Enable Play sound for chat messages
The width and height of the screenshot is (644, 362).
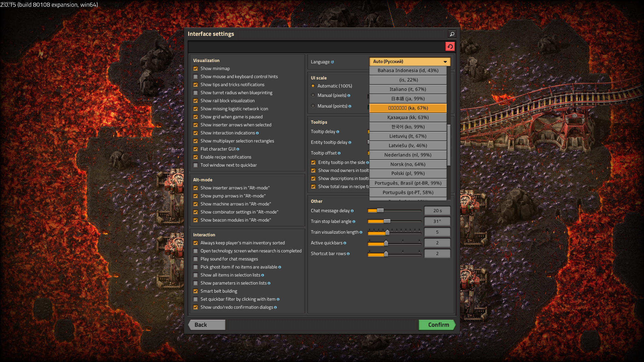pyautogui.click(x=196, y=259)
